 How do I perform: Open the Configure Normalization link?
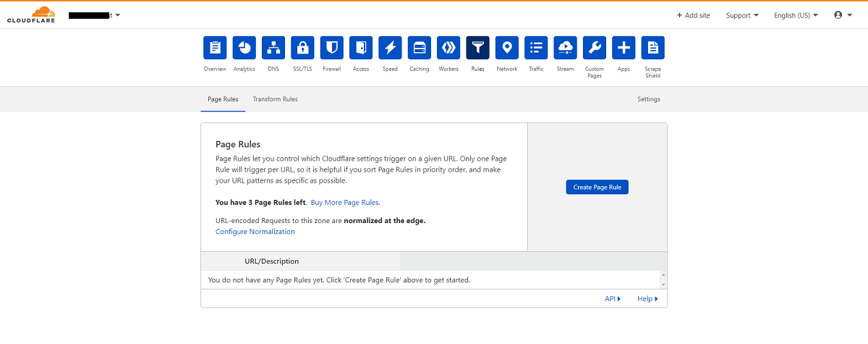[255, 232]
